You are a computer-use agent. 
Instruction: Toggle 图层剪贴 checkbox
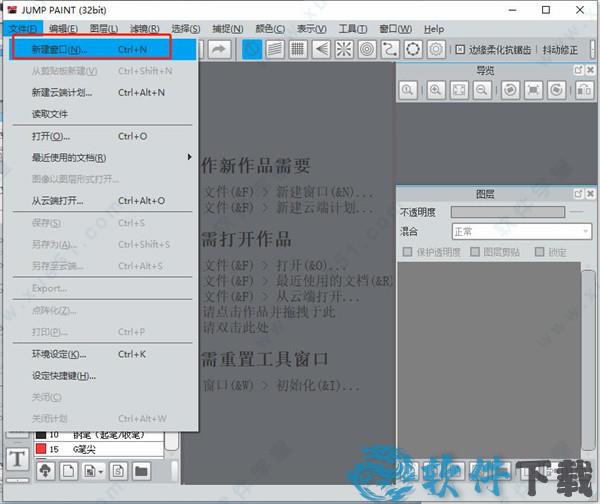(475, 252)
